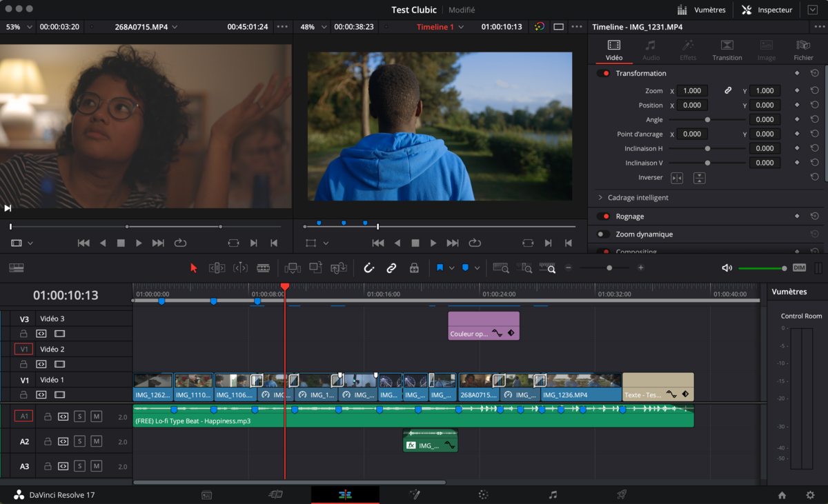Flip image vertically with Inverser button

700,178
